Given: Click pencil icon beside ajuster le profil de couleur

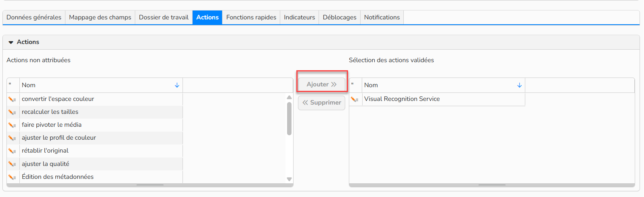Looking at the screenshot, I should pos(12,138).
